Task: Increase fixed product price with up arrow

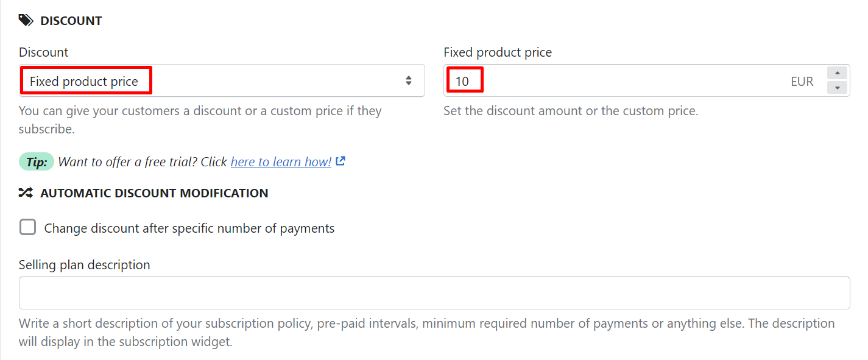Action: coord(838,73)
